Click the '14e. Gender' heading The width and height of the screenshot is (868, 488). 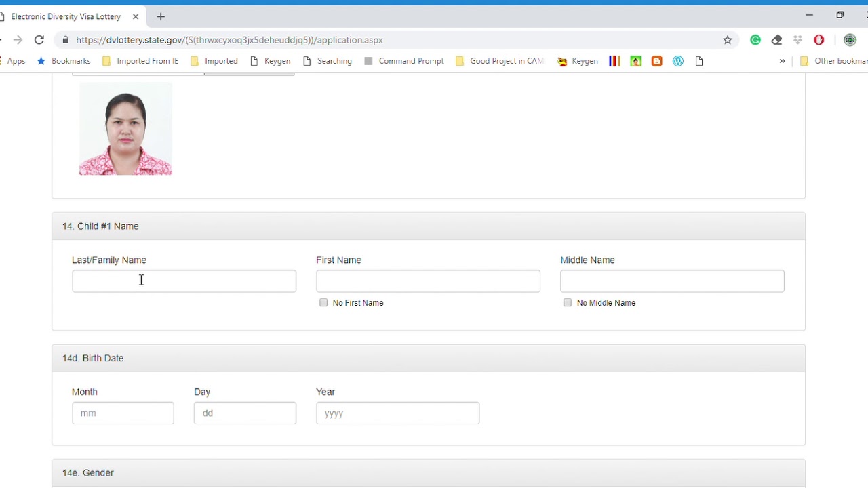coord(88,472)
